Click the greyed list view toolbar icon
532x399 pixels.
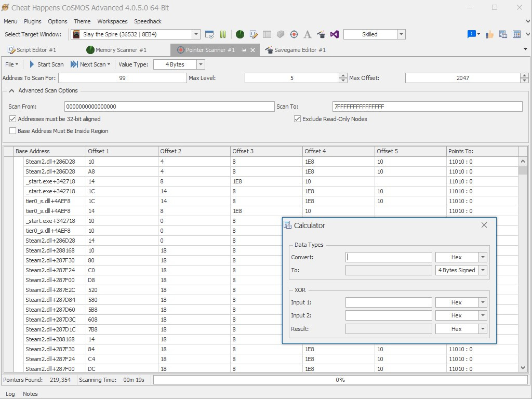tap(267, 34)
